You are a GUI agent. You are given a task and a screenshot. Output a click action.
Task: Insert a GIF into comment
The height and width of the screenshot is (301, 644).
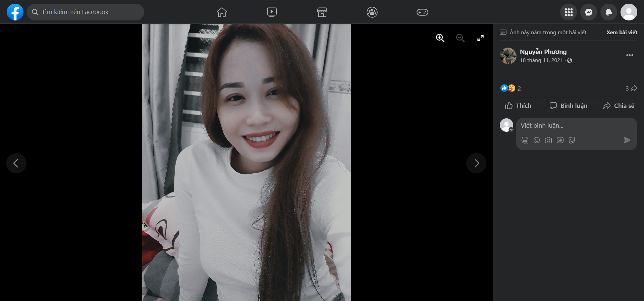pyautogui.click(x=560, y=140)
